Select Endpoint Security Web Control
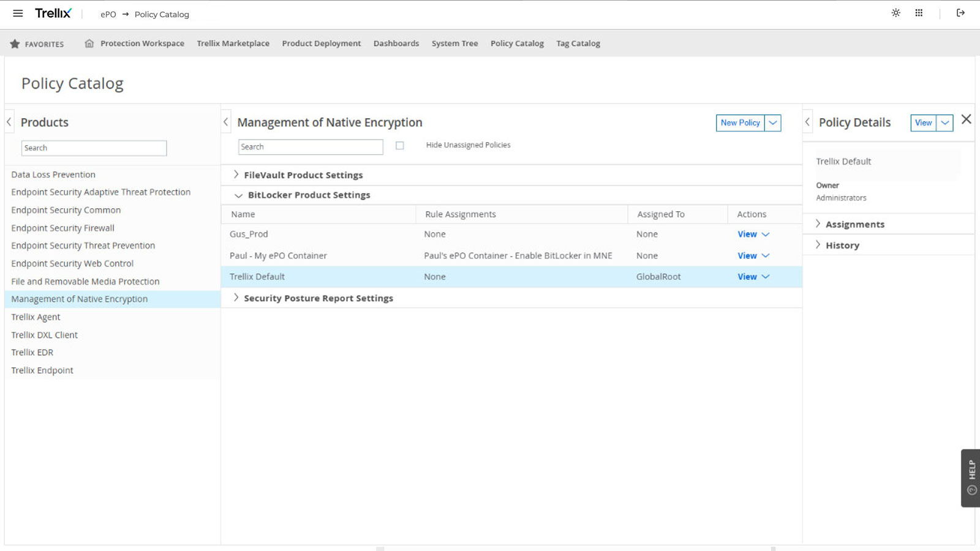Screen dimensions: 980x551 click(x=72, y=264)
